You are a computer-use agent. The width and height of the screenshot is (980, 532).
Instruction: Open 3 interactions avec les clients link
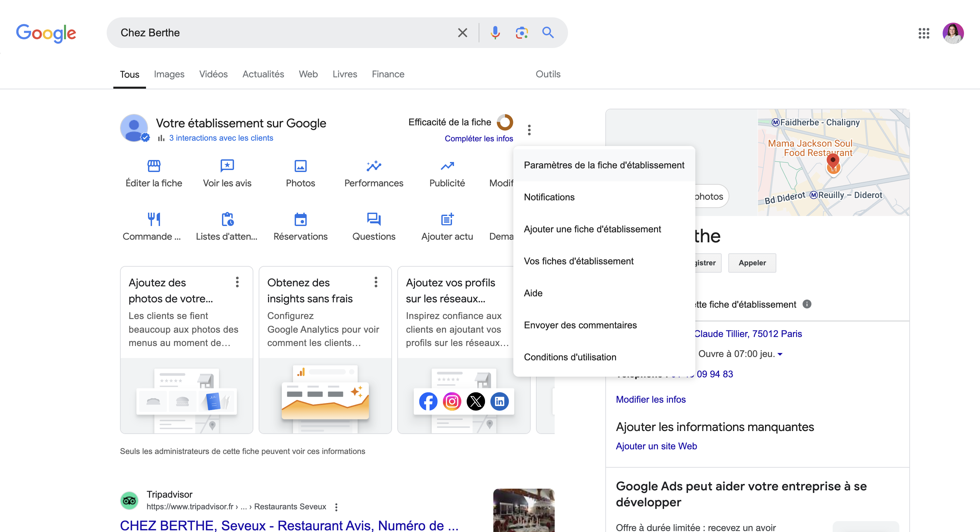pyautogui.click(x=221, y=138)
